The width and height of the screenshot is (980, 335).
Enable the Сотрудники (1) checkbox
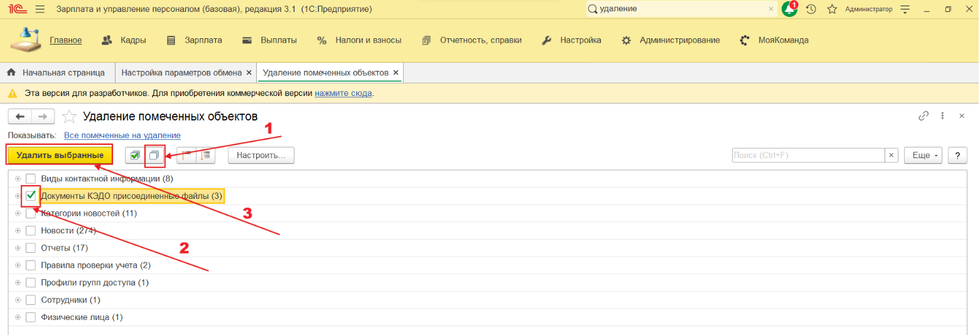pyautogui.click(x=31, y=300)
